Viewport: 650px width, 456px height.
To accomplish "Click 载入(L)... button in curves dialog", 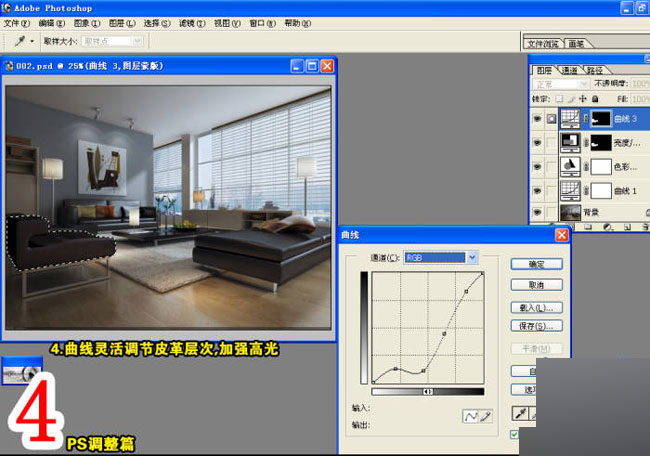I will click(536, 308).
